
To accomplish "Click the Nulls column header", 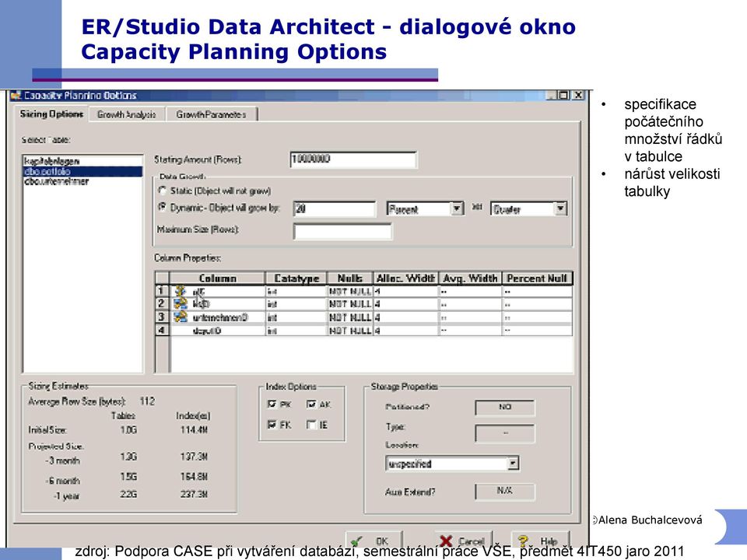I will tap(350, 278).
